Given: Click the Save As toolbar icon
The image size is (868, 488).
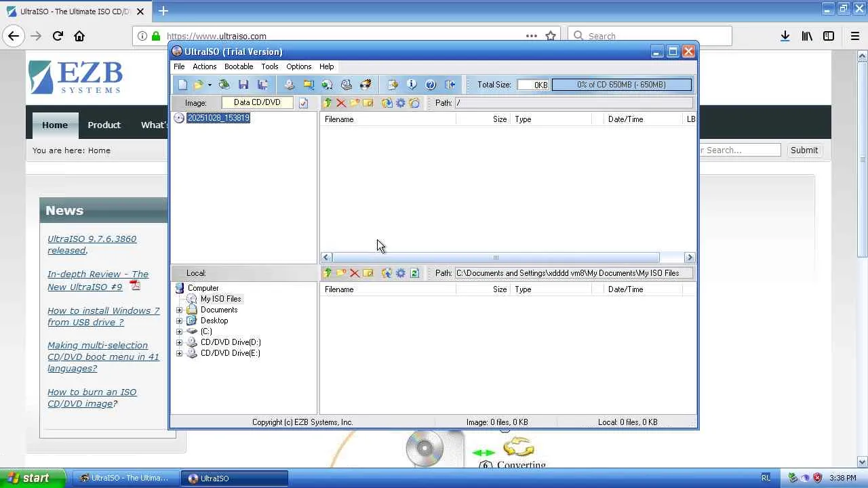Looking at the screenshot, I should pos(262,85).
